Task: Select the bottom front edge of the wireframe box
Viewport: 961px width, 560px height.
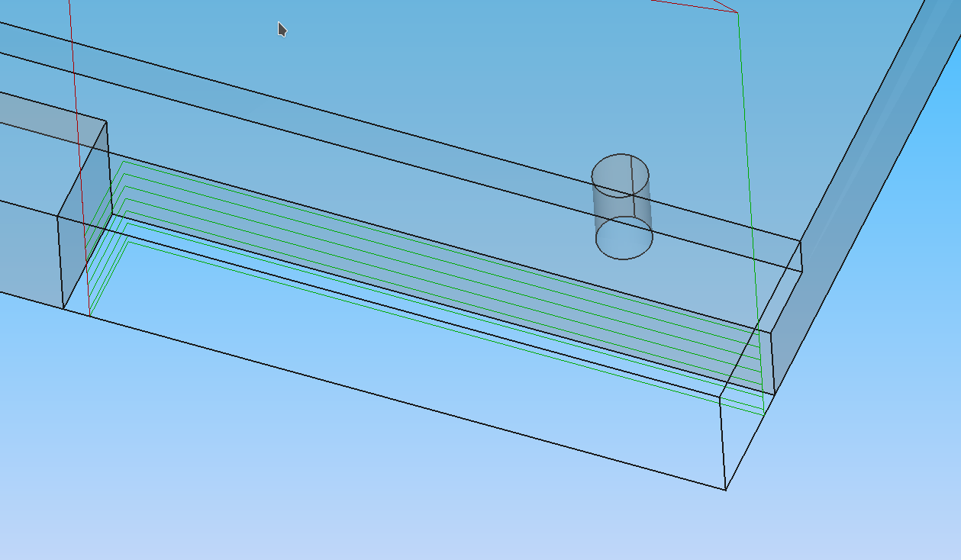Action: click(405, 401)
